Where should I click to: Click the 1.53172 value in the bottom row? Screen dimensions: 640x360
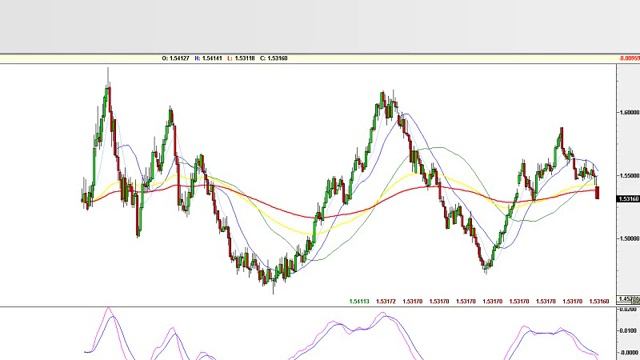pyautogui.click(x=386, y=301)
